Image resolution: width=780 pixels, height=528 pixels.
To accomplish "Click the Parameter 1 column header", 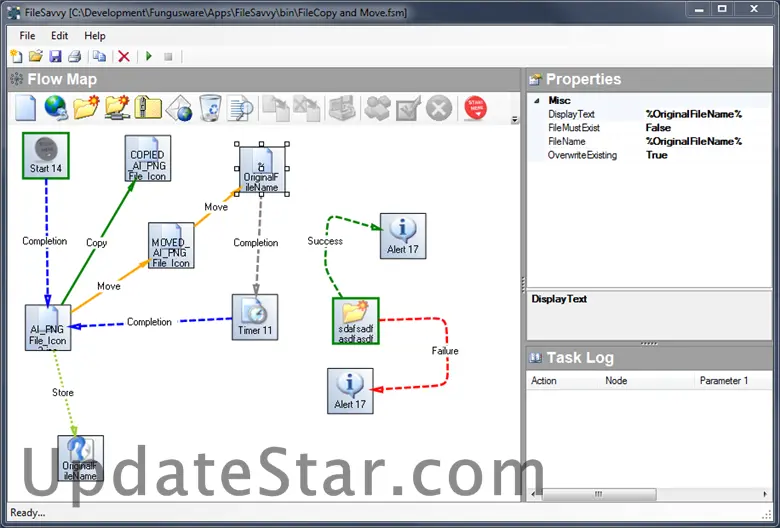I will (x=733, y=381).
